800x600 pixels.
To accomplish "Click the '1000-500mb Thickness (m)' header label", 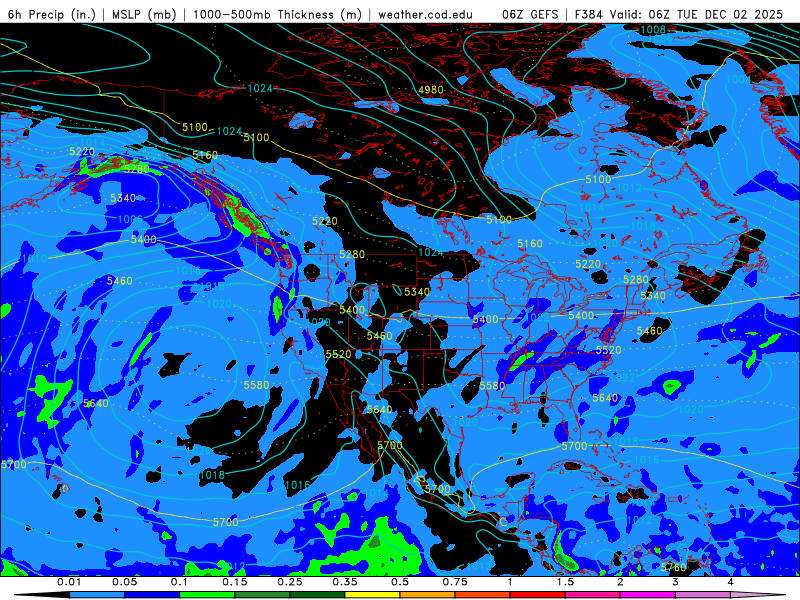I will coord(276,14).
